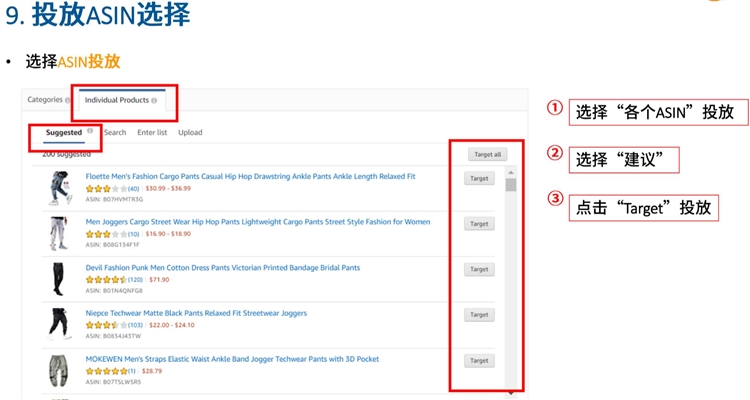Click the price $30.99 - $36.99
Viewport: 750px width, 400px height.
[168, 189]
